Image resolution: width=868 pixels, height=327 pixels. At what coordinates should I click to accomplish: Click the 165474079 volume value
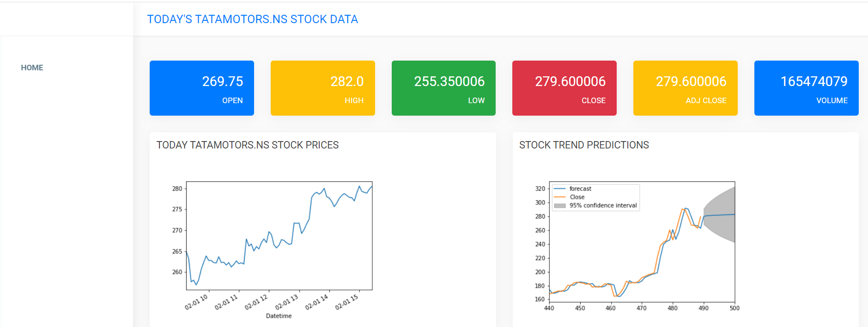pyautogui.click(x=814, y=81)
